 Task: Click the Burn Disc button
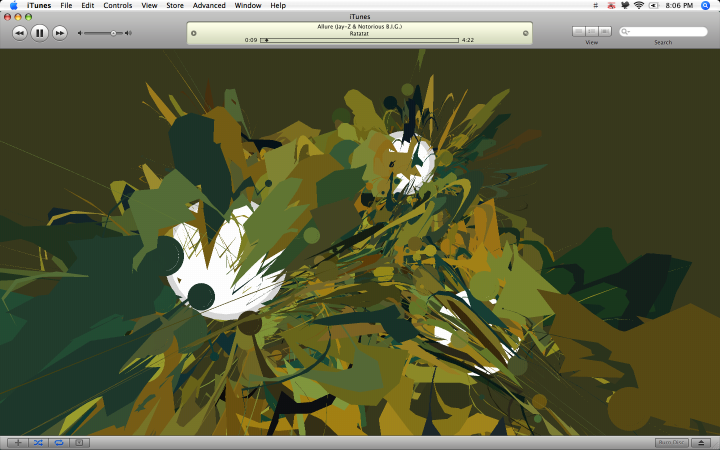(x=671, y=443)
